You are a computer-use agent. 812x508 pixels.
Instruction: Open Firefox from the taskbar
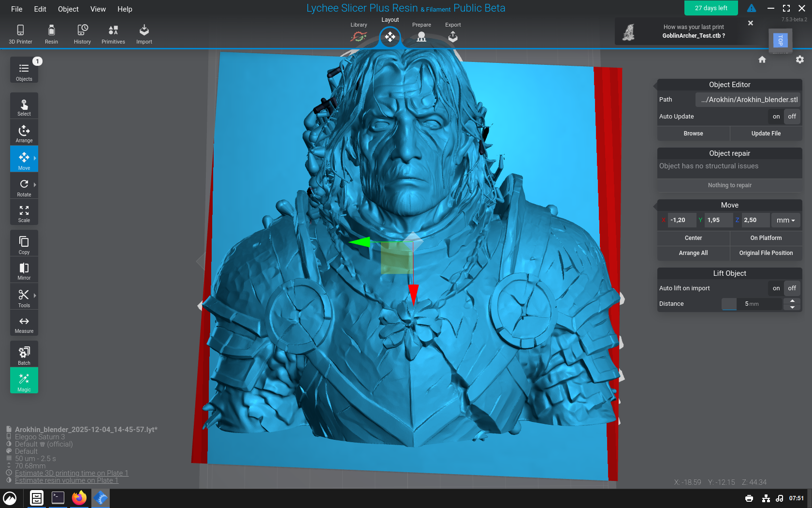coord(79,498)
